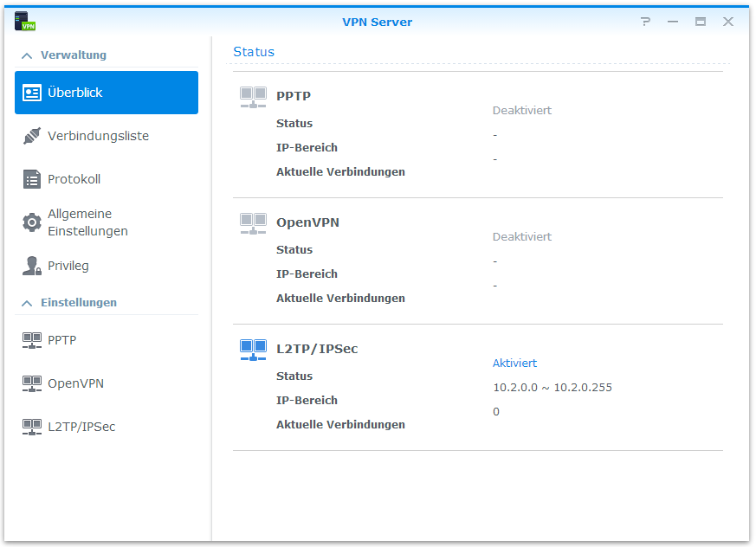Click the OpenVPN heading in the status panel
756x547 pixels.
pyautogui.click(x=307, y=222)
